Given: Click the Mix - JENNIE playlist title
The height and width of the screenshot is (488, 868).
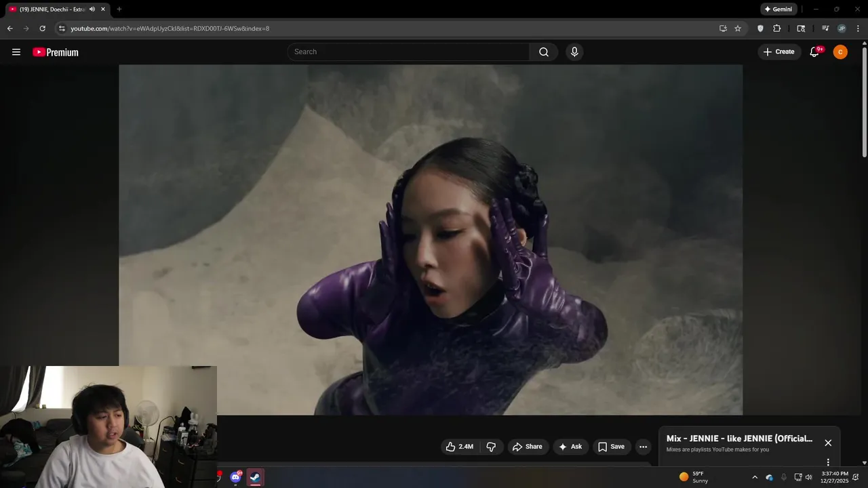Looking at the screenshot, I should click(739, 439).
